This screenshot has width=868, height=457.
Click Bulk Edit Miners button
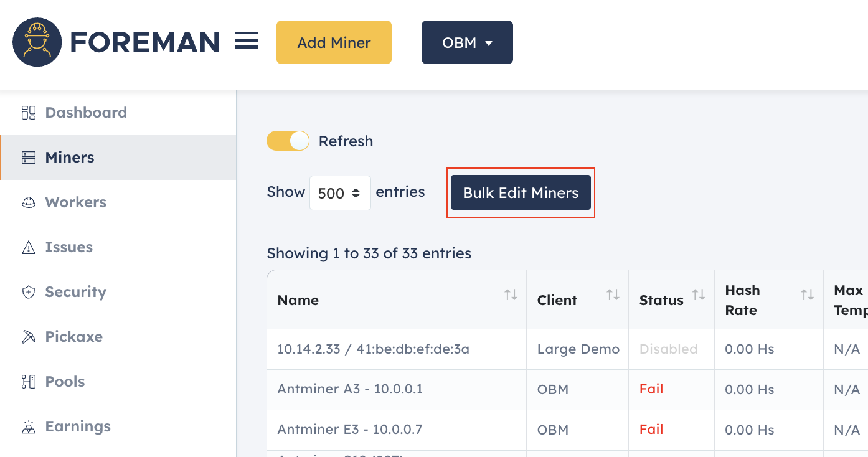coord(521,193)
